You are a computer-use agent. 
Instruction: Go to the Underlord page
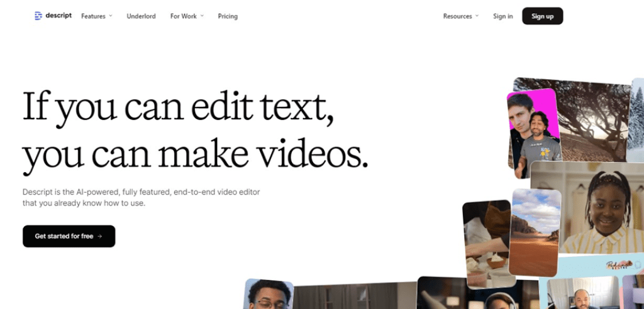pos(141,16)
